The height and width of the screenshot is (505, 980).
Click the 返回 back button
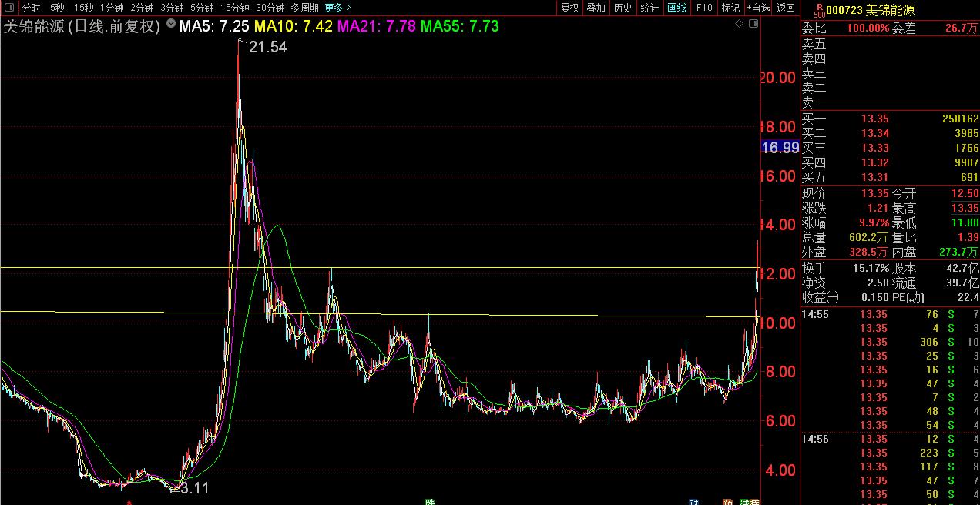[785, 8]
